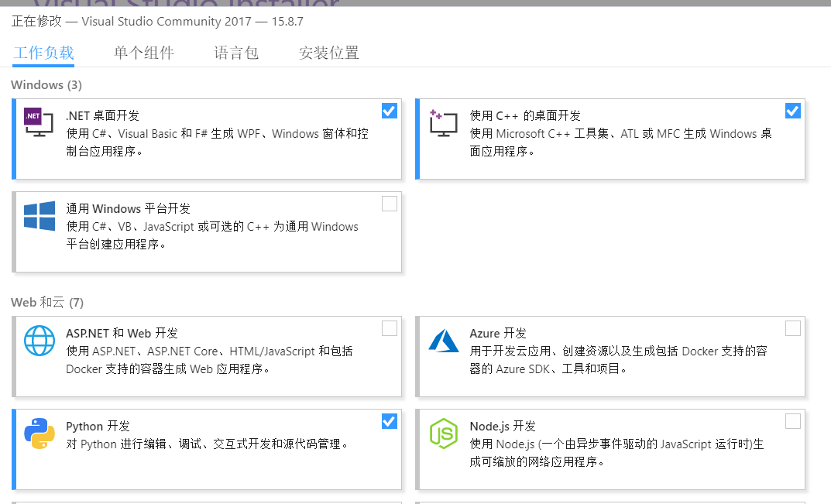Click the Python logo icon
Viewport: 831px width, 504px height.
(x=39, y=434)
